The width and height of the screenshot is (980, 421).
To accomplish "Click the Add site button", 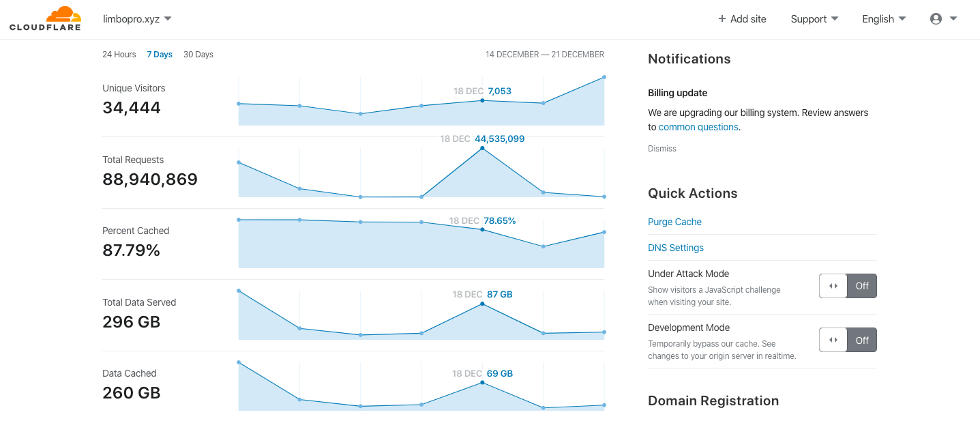I will pyautogui.click(x=742, y=19).
